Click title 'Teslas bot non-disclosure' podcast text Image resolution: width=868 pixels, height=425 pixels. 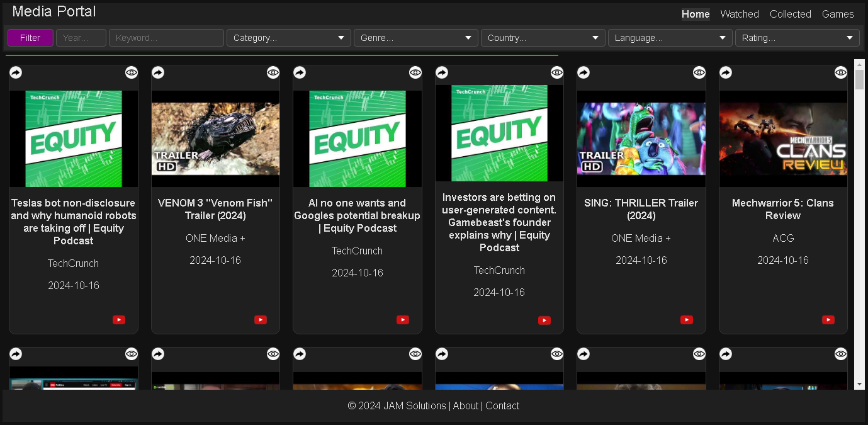pyautogui.click(x=74, y=222)
